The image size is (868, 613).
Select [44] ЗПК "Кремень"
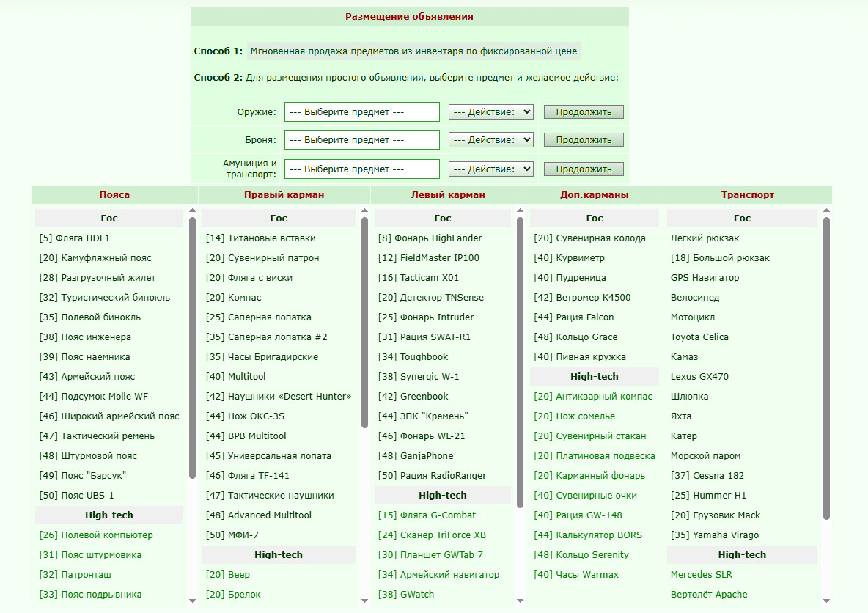[423, 416]
